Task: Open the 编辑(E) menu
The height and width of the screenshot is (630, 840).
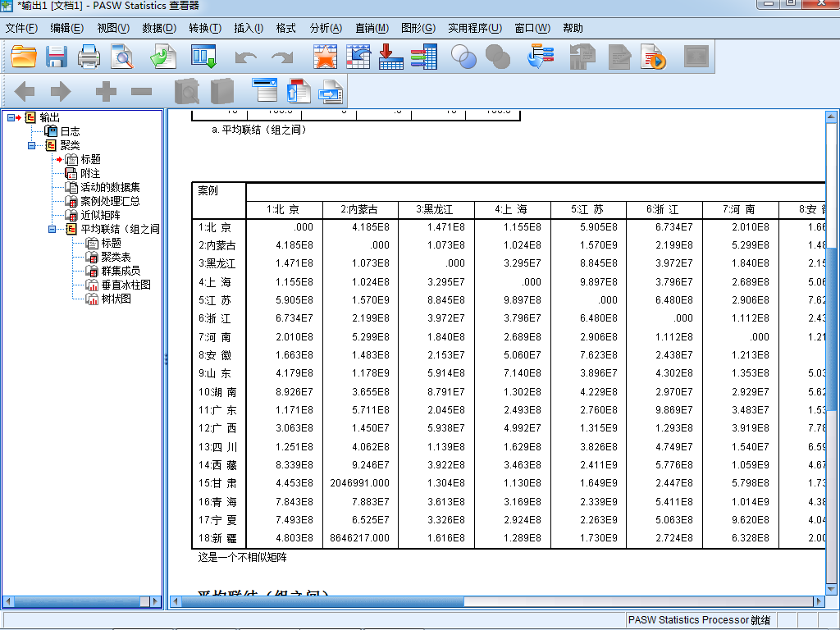Action: (x=67, y=28)
